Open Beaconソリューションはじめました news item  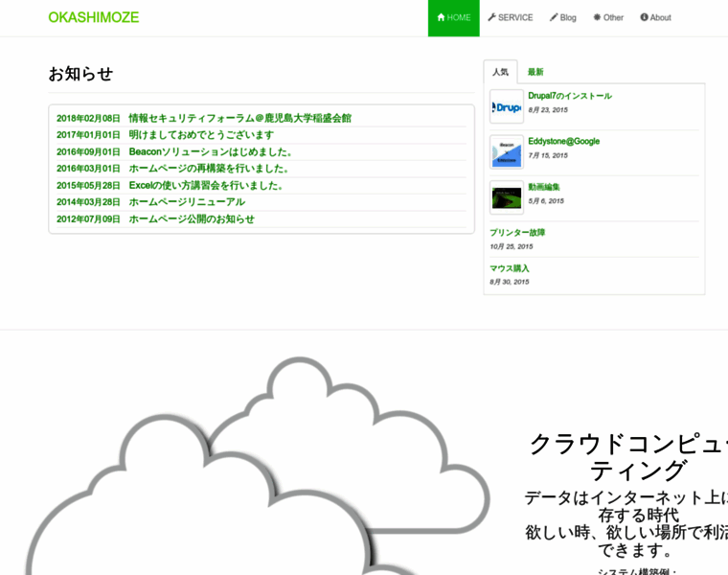point(211,151)
